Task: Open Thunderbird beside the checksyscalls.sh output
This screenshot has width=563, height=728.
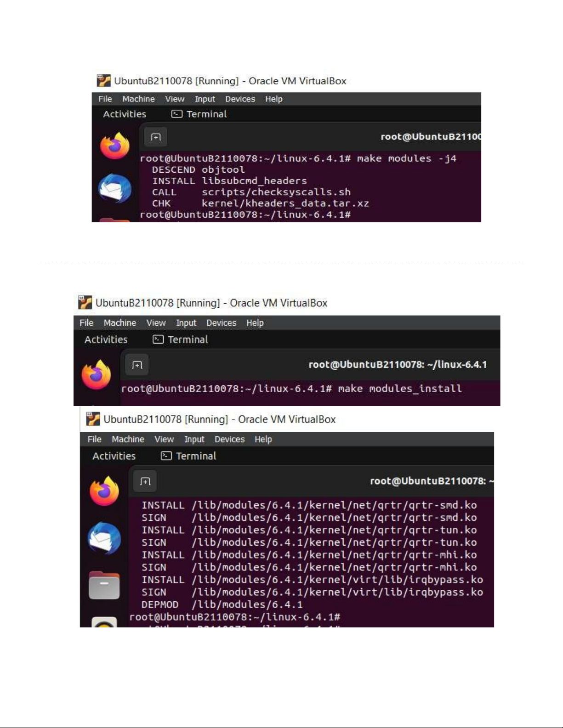Action: click(115, 188)
